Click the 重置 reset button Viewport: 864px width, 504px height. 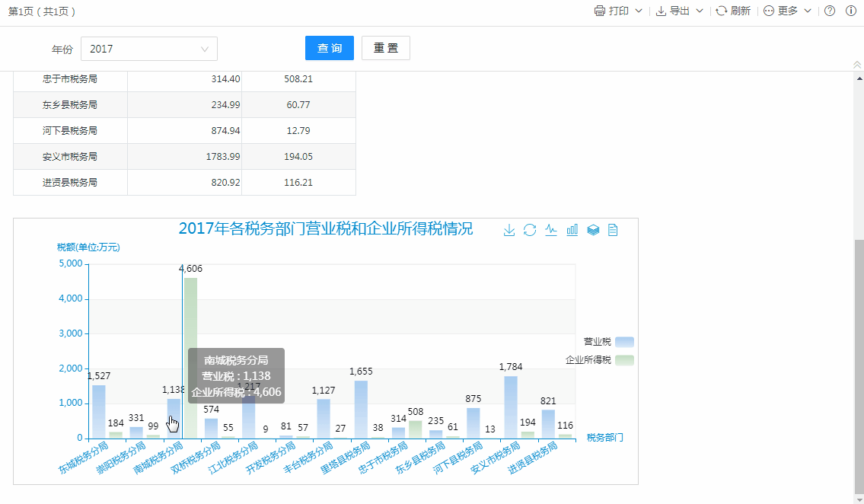pyautogui.click(x=385, y=48)
